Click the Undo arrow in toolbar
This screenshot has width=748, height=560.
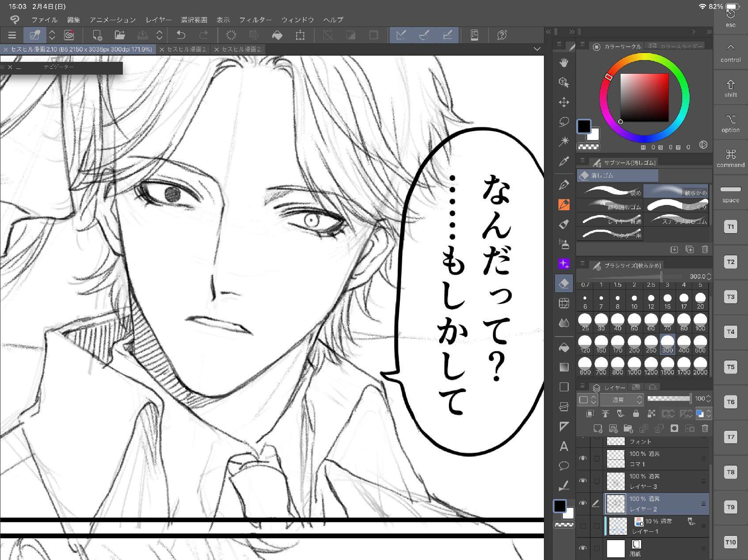(x=181, y=35)
